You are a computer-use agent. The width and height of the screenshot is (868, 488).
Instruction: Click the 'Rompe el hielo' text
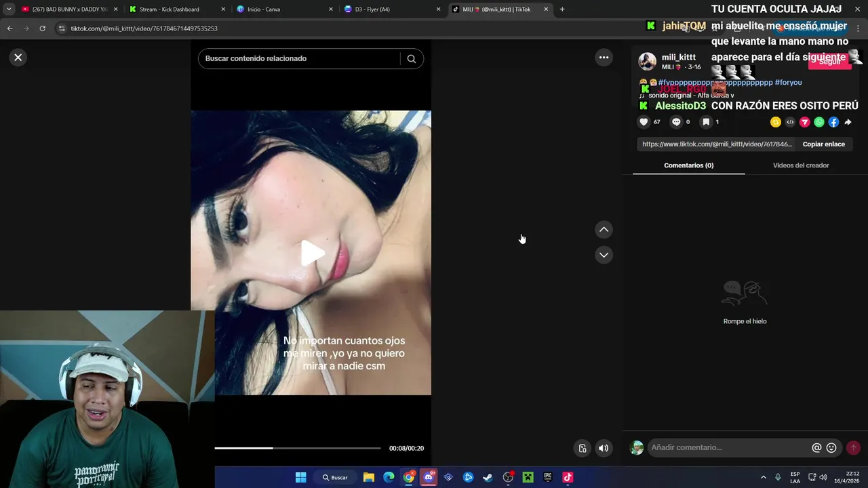click(745, 321)
